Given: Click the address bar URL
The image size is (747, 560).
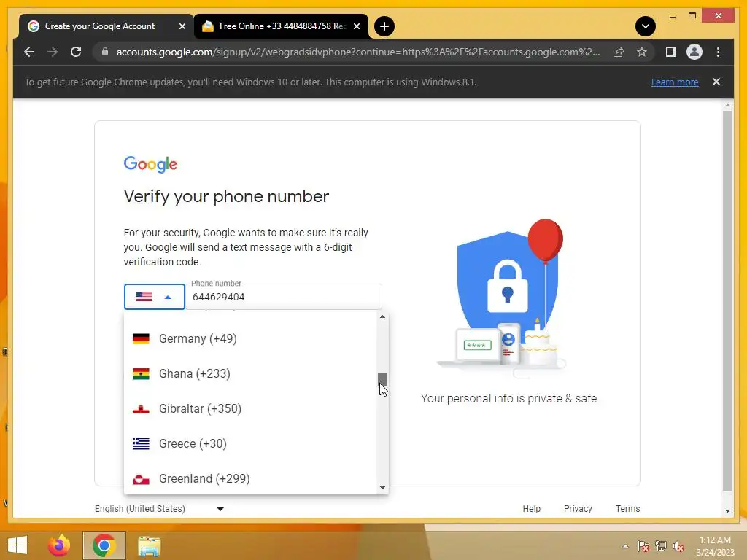Looking at the screenshot, I should [357, 52].
